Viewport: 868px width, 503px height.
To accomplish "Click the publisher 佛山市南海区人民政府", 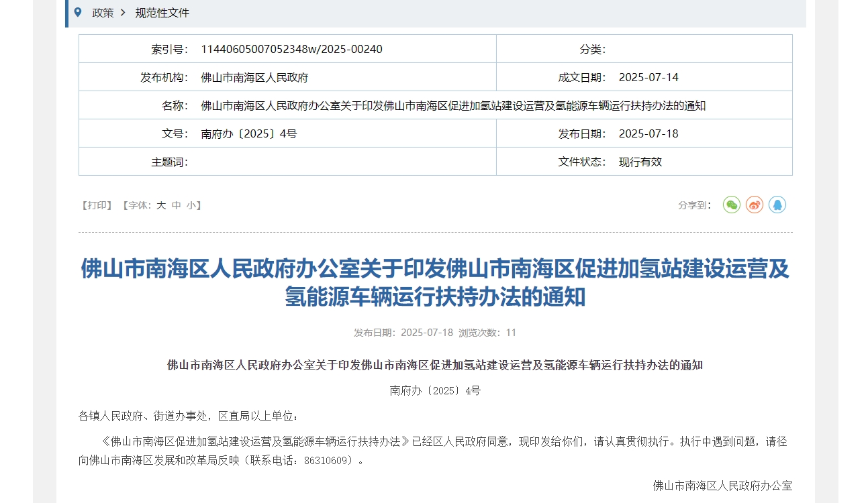I will click(253, 76).
